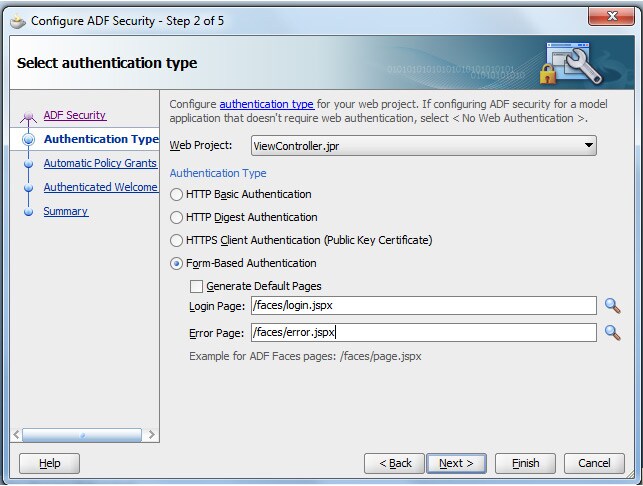Image resolution: width=643 pixels, height=486 pixels.
Task: Go to ADF Security step
Action: [x=75, y=115]
